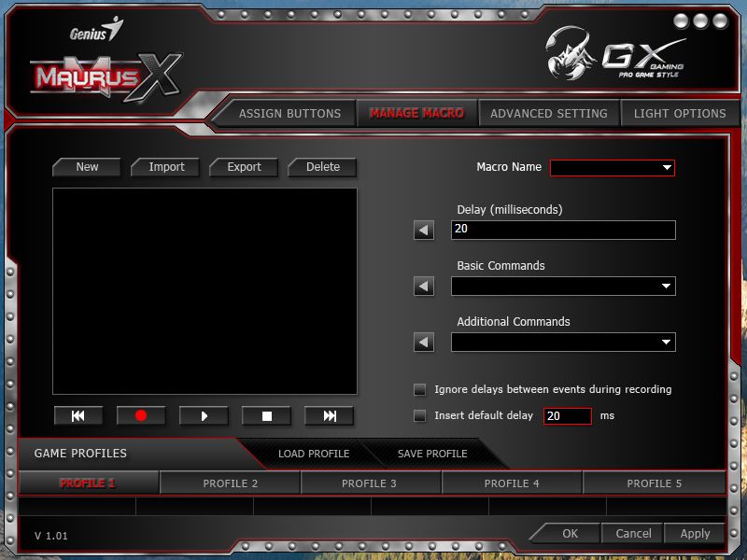Insert command using arrow beside Additional Commands

coord(424,342)
